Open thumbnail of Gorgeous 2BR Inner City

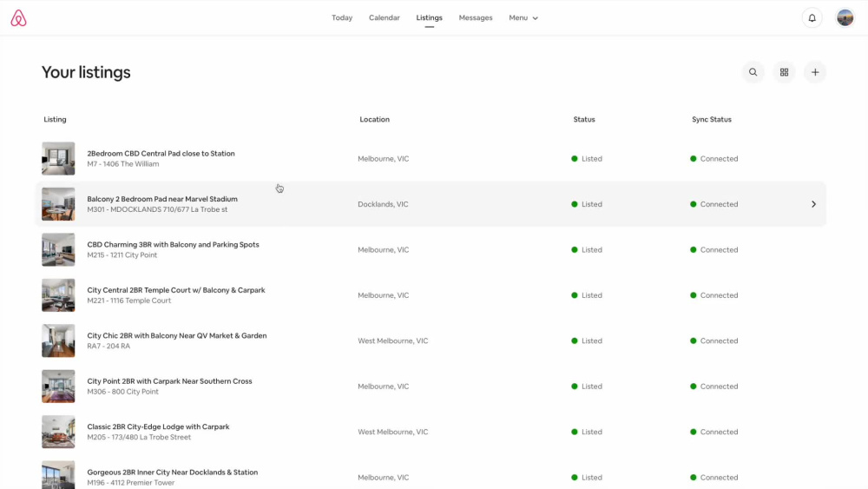tap(58, 474)
